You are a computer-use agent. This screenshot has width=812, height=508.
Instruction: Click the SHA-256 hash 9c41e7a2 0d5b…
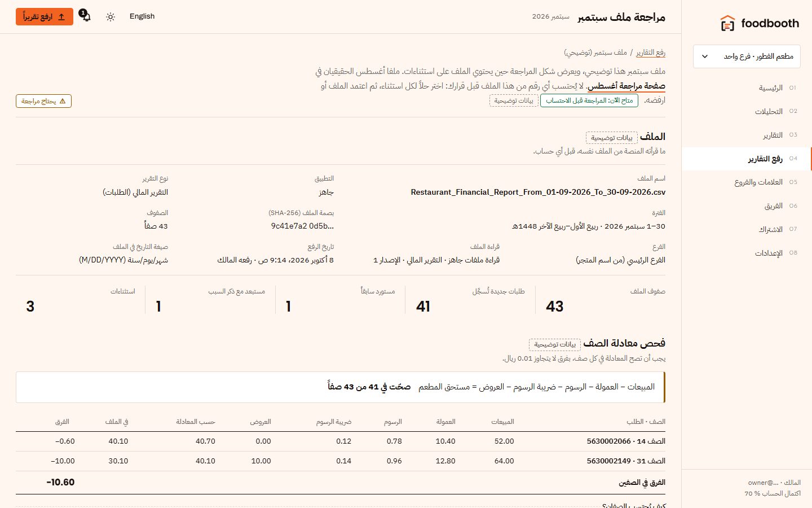tap(302, 226)
